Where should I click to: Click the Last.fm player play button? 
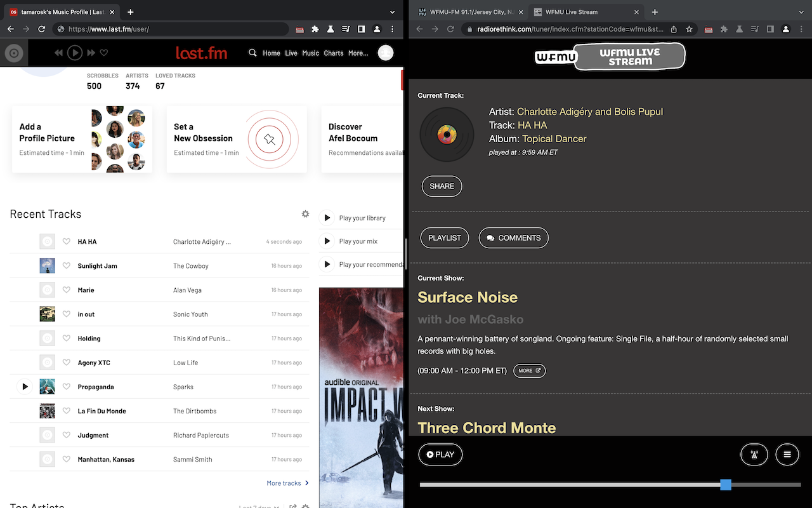75,53
